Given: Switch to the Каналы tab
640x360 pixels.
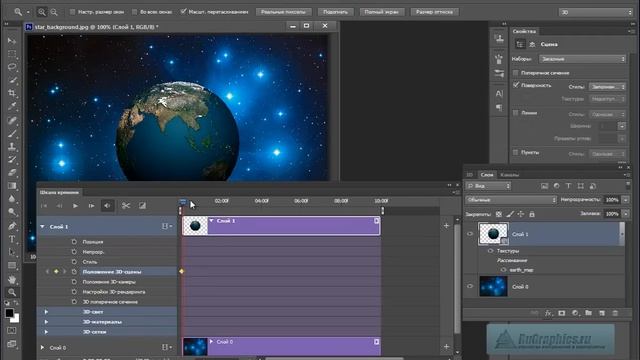Looking at the screenshot, I should click(509, 175).
